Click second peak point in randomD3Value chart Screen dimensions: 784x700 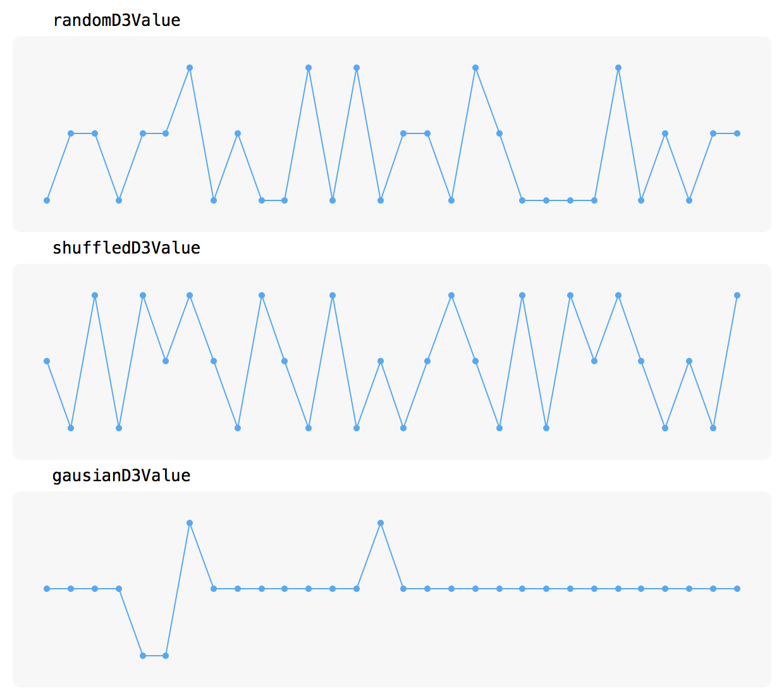(x=309, y=68)
